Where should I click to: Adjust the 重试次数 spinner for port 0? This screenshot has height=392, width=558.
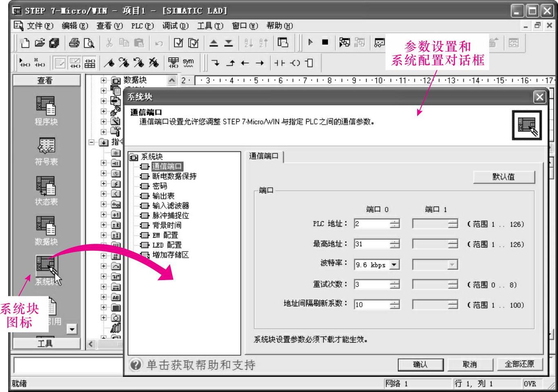point(394,284)
